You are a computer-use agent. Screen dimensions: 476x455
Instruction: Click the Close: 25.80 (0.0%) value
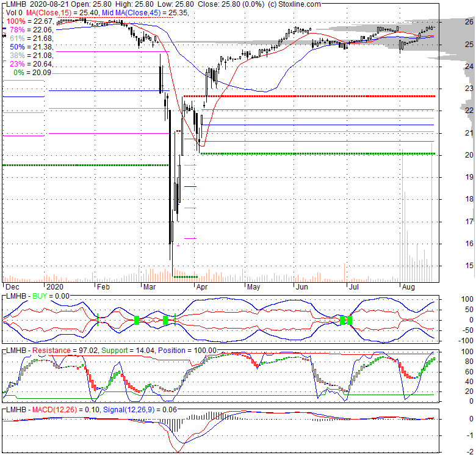click(231, 4)
